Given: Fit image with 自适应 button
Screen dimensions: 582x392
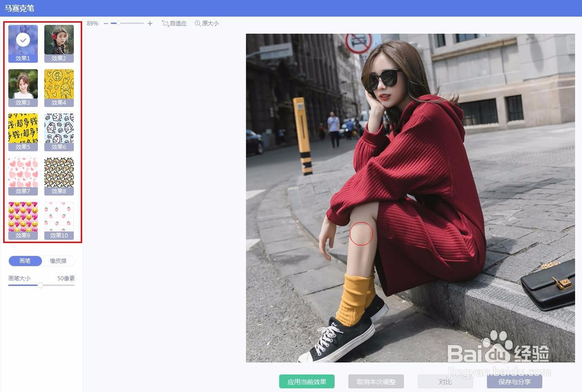Looking at the screenshot, I should click(174, 23).
